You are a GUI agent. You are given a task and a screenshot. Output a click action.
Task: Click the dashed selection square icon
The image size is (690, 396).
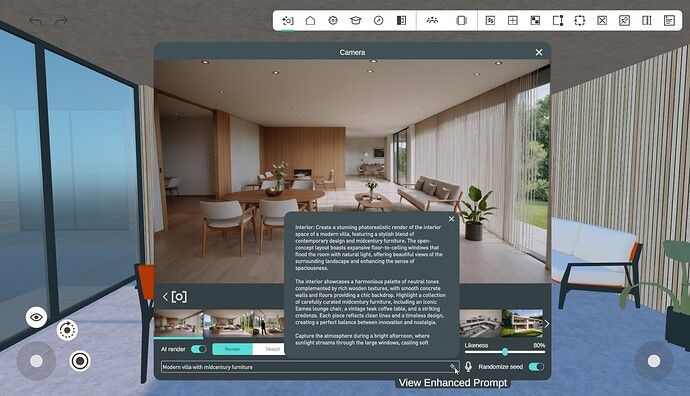[x=580, y=21]
